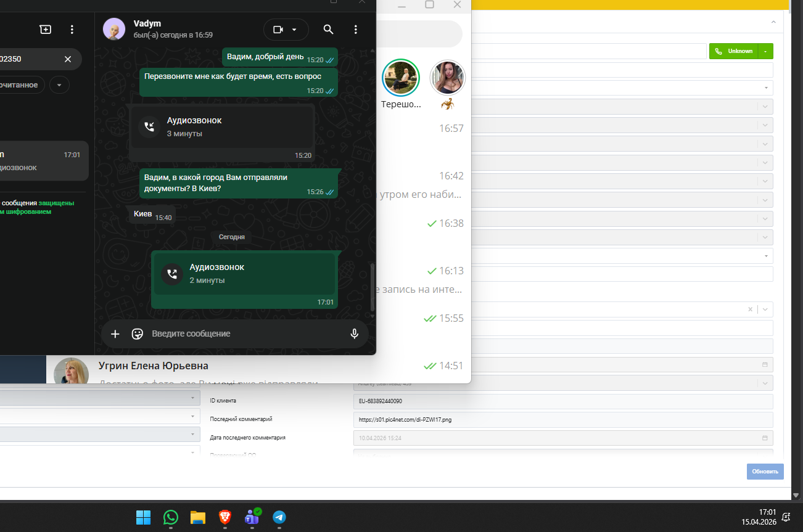803x532 pixels.
Task: Clear the CRM dropdown value with the small X
Action: [x=750, y=309]
